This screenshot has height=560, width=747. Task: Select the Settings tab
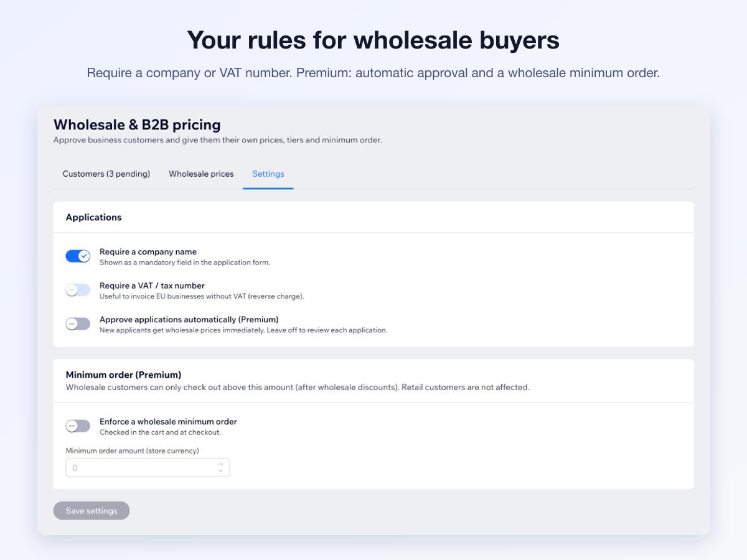268,174
